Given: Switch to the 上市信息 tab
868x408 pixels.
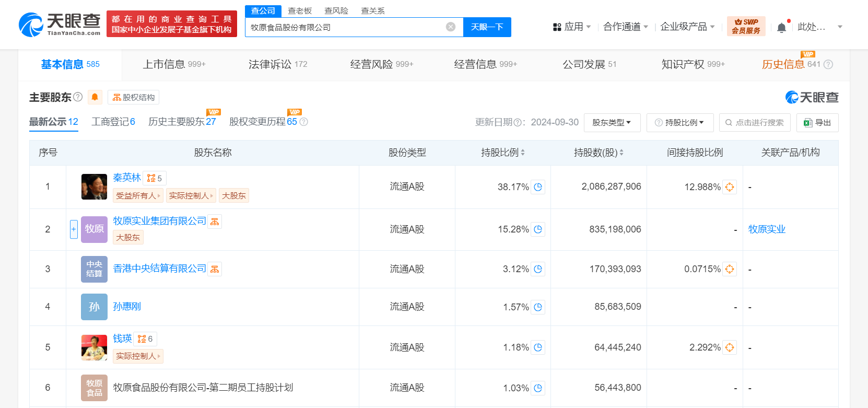Looking at the screenshot, I should 174,64.
